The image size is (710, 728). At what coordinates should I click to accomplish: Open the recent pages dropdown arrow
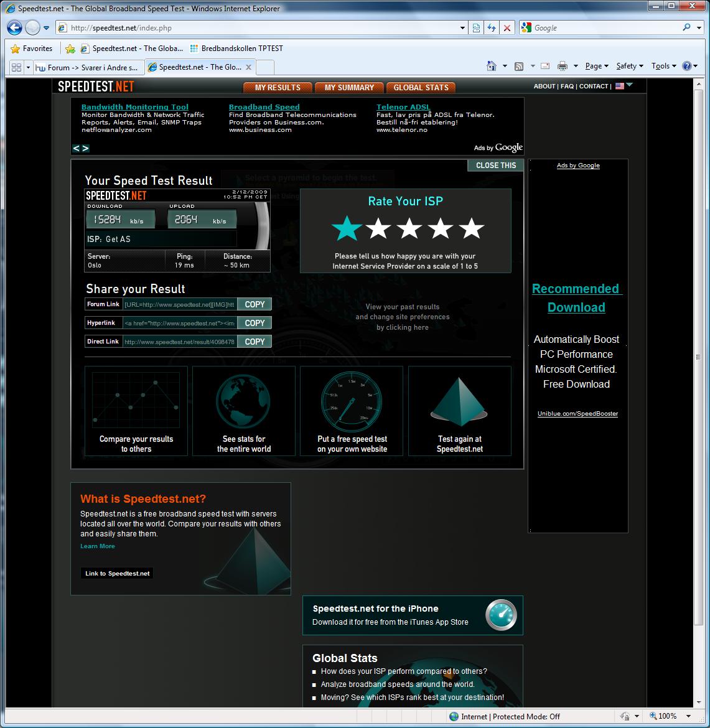click(46, 28)
